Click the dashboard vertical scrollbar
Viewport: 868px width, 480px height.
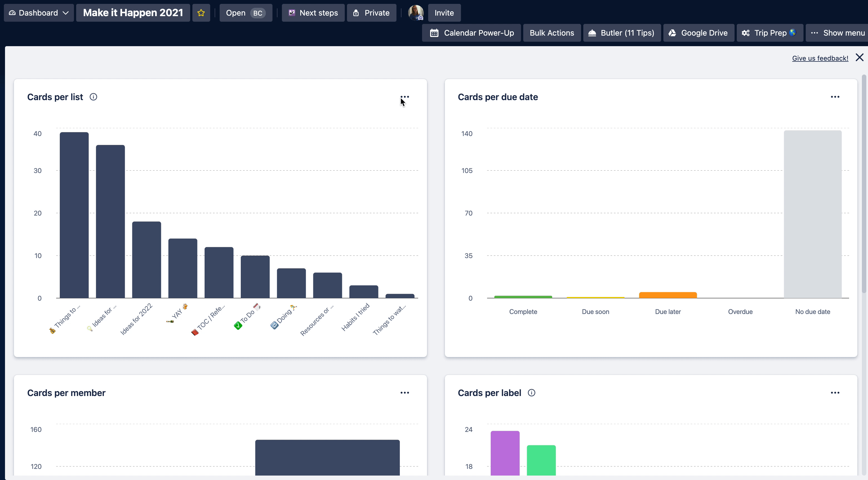[x=864, y=184]
